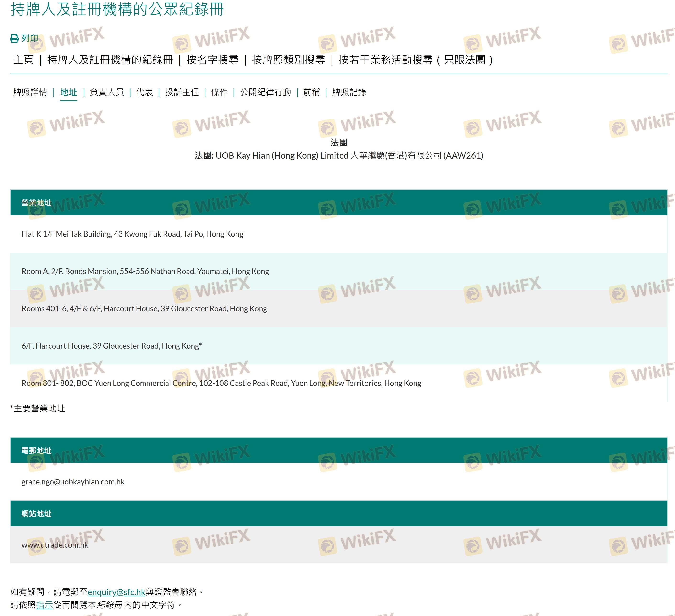Click the 列印 print text label
Viewport: 675px width, 616px height.
click(x=30, y=38)
